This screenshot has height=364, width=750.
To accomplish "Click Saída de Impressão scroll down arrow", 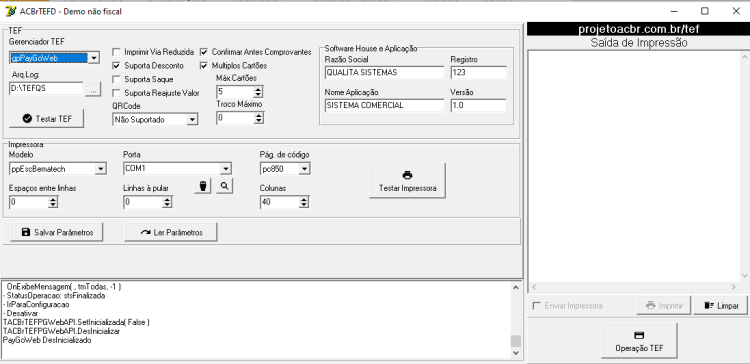I will (744, 276).
